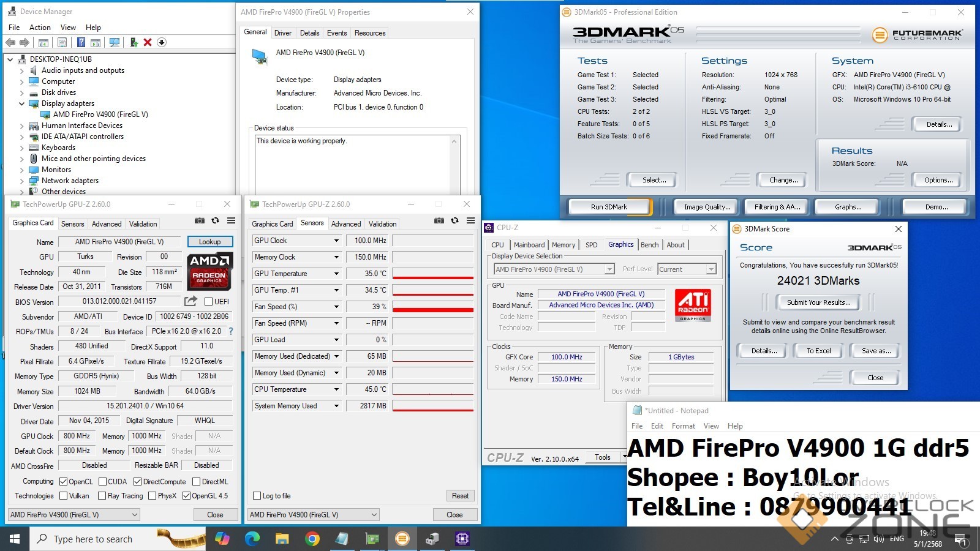This screenshot has height=551, width=980.
Task: Switch to the Driver tab in Properties
Action: coord(282,33)
